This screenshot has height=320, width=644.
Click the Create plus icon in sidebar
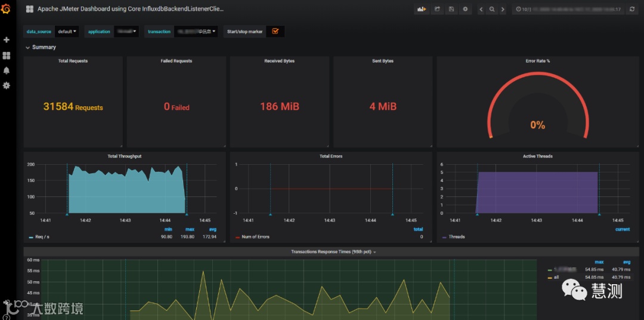[6, 40]
